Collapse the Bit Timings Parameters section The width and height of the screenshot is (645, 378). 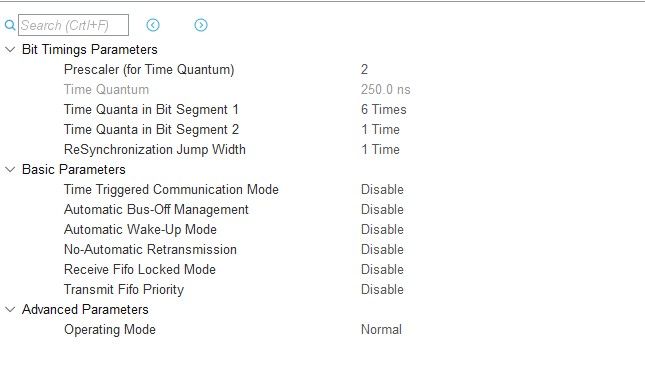click(x=10, y=50)
